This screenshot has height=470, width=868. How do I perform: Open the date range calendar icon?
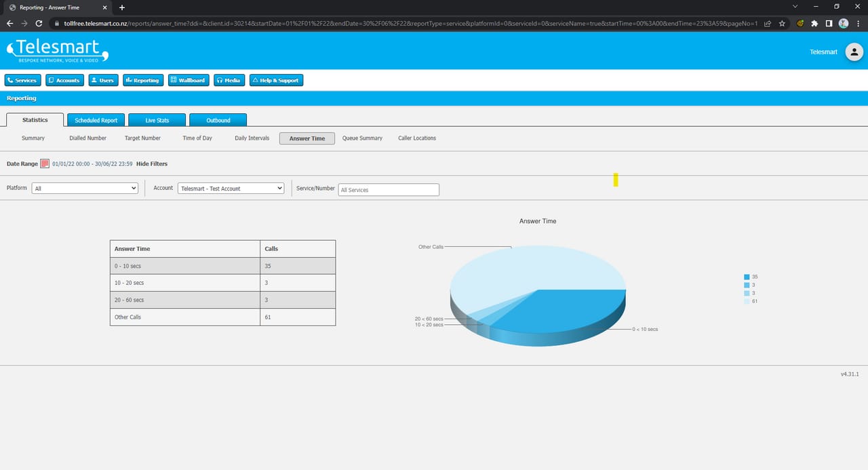45,163
